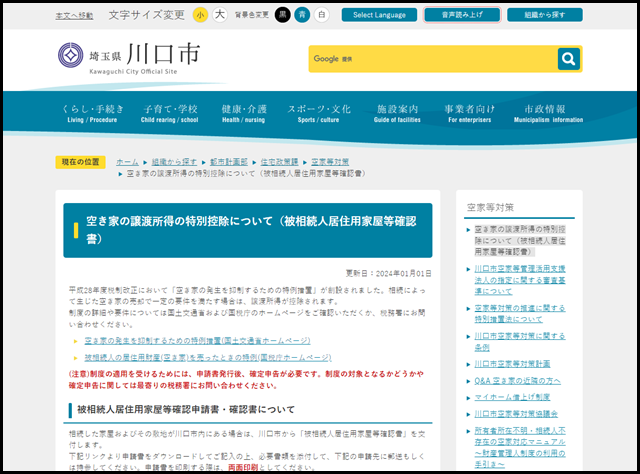Click the 更新日：2024年01月01日 text
640x474 pixels.
coord(389,274)
